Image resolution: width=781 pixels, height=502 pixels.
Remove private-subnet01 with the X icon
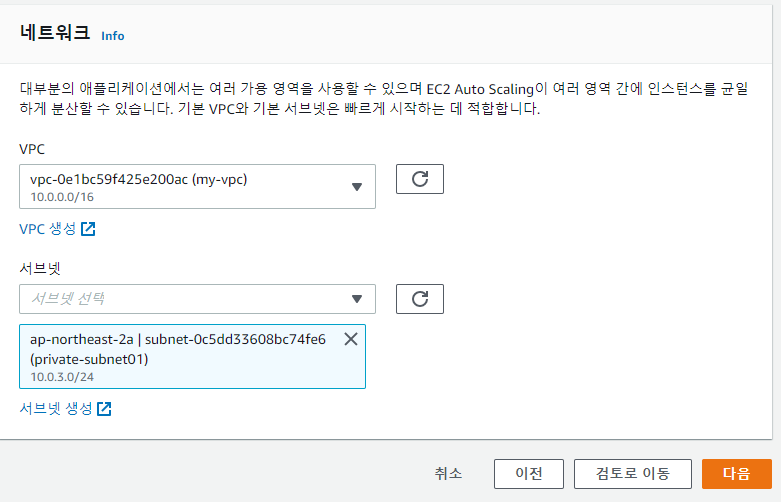click(x=351, y=339)
